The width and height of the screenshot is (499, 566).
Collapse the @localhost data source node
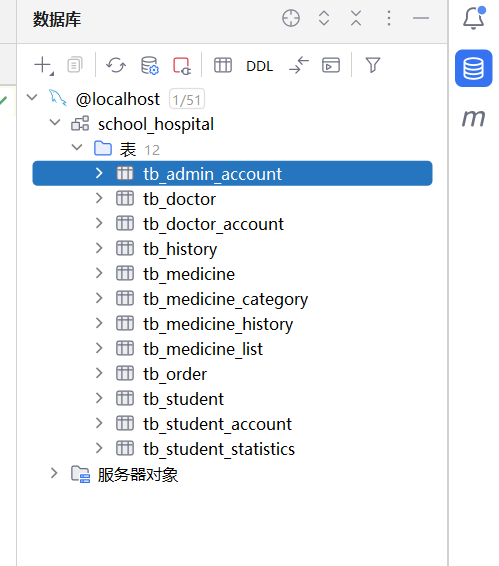point(32,97)
